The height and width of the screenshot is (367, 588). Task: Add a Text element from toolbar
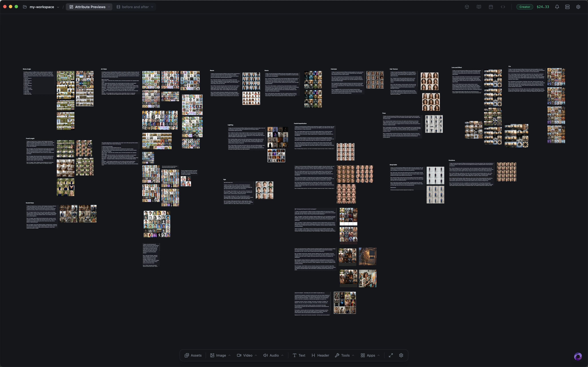299,355
